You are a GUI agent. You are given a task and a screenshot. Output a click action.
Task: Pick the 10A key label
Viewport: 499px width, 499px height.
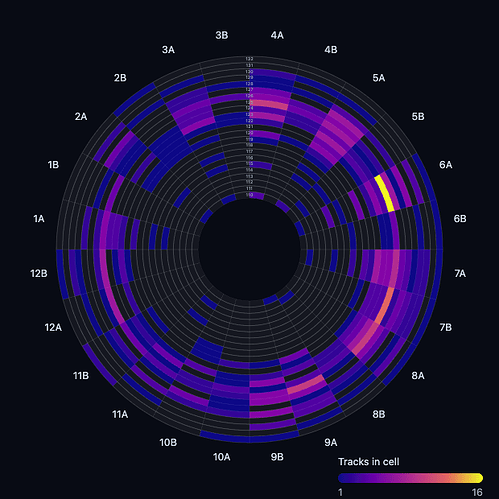pos(222,457)
